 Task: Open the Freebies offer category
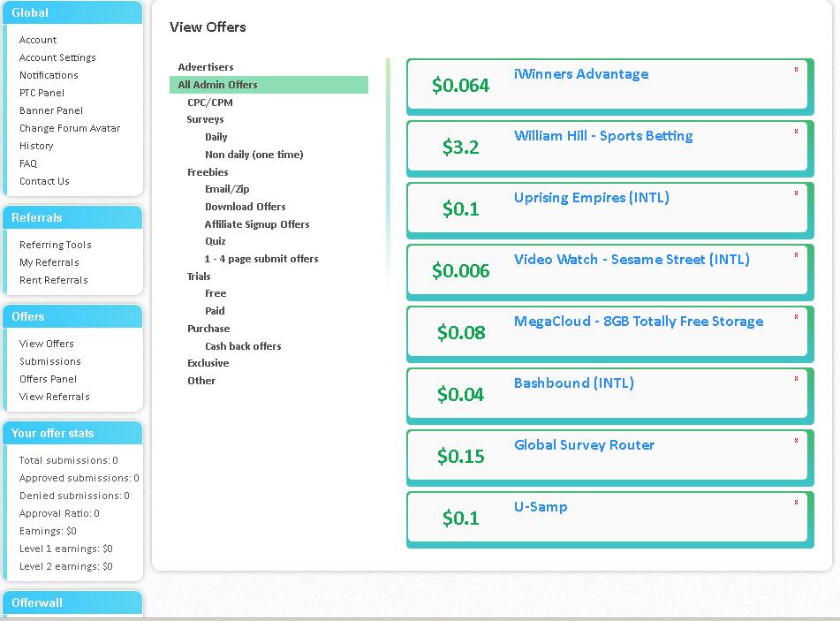click(208, 172)
